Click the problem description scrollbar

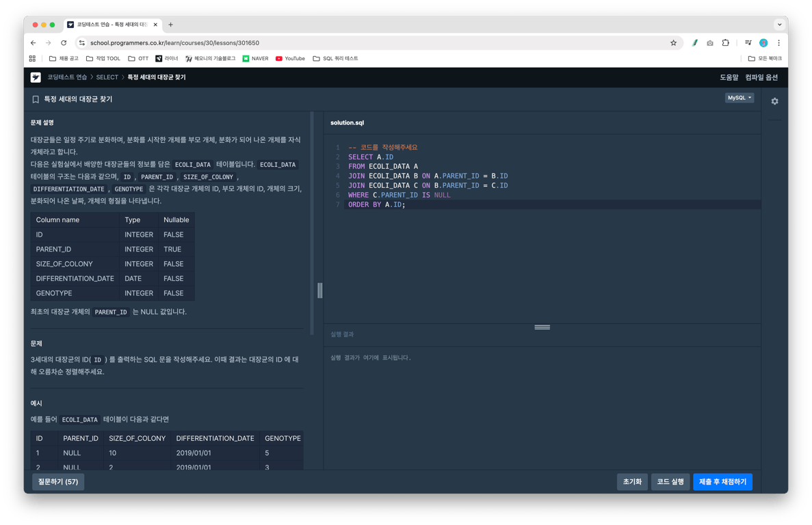tap(312, 224)
